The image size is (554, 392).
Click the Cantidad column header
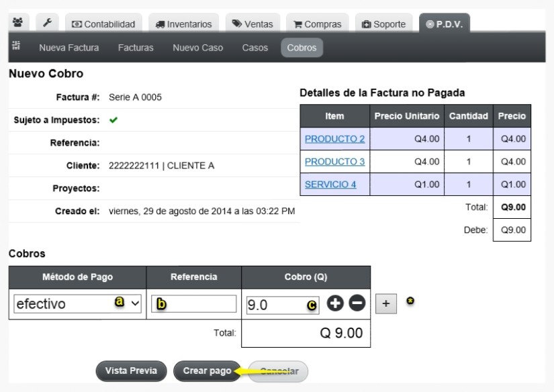[469, 116]
